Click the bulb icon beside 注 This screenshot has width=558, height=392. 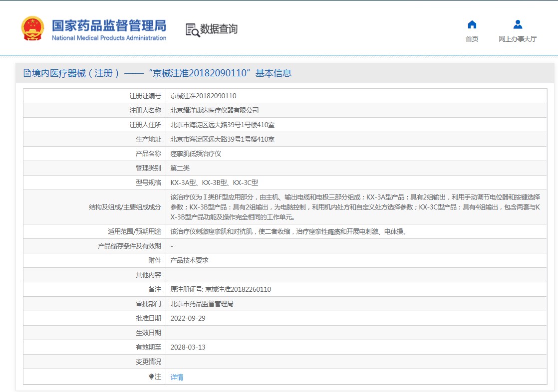coord(151,377)
